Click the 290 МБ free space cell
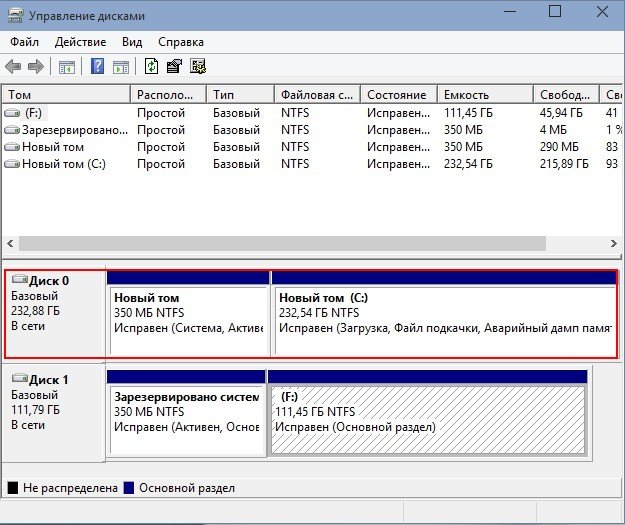 coord(559,147)
